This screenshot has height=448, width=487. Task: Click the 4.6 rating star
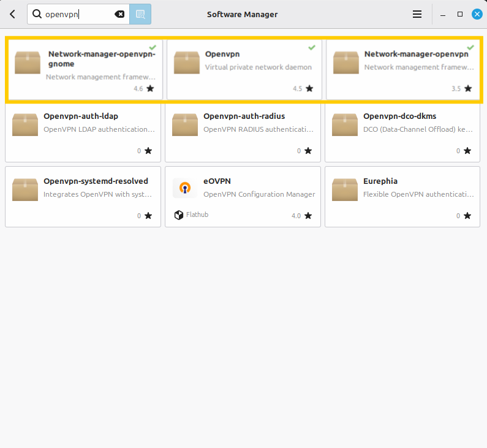tap(150, 88)
